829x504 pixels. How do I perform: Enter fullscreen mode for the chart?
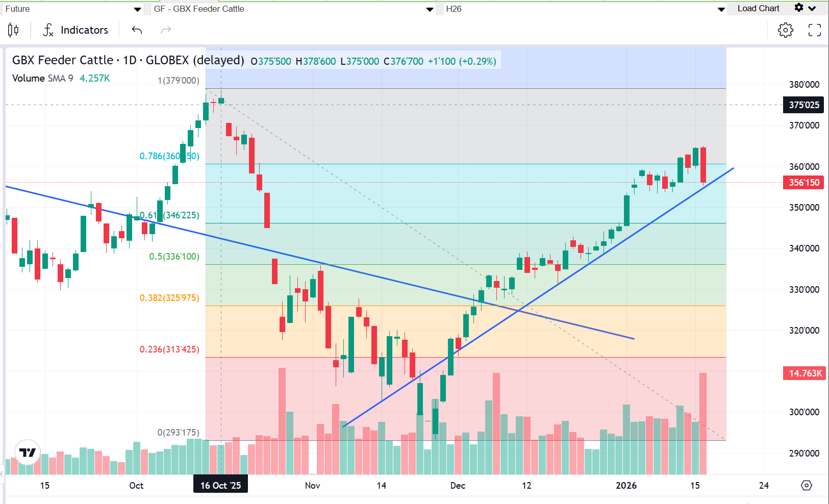(815, 30)
